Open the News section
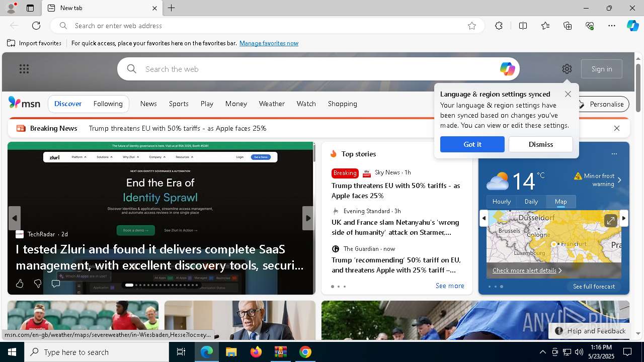 [148, 104]
